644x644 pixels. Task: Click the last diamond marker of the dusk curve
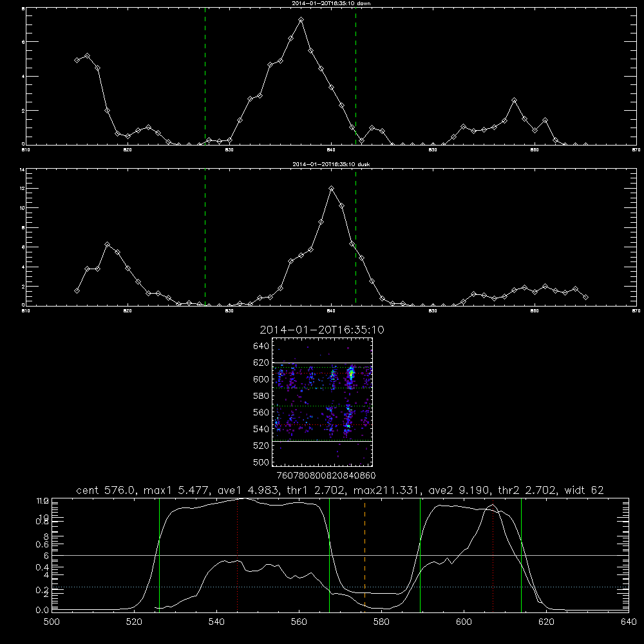click(585, 297)
